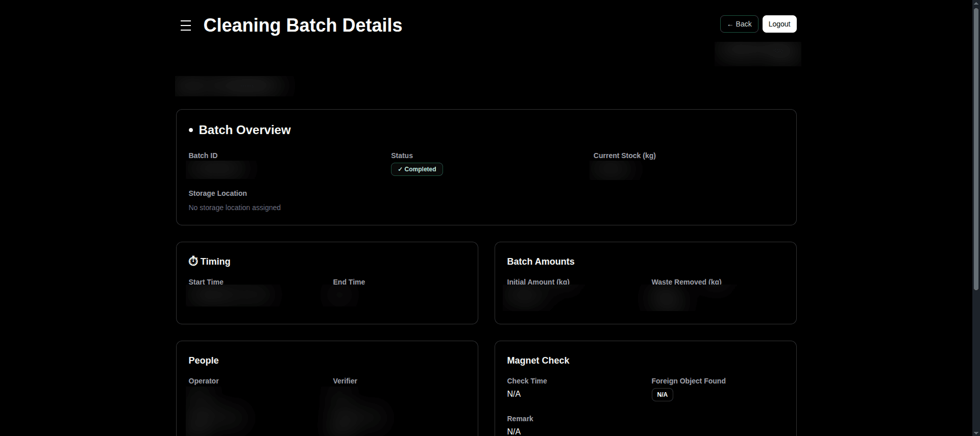Click the scrollbar up arrow
Screen dimensions: 980x436
pyautogui.click(x=976, y=4)
